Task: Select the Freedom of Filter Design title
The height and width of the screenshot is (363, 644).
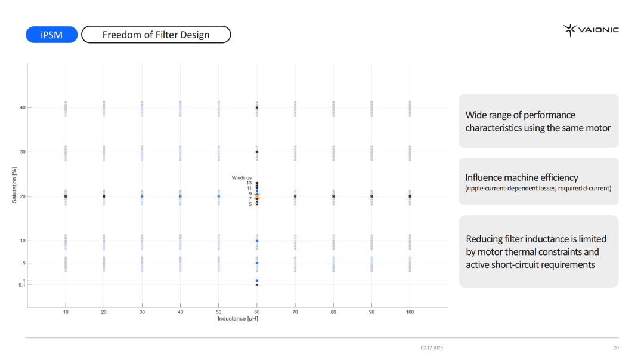Action: [156, 35]
